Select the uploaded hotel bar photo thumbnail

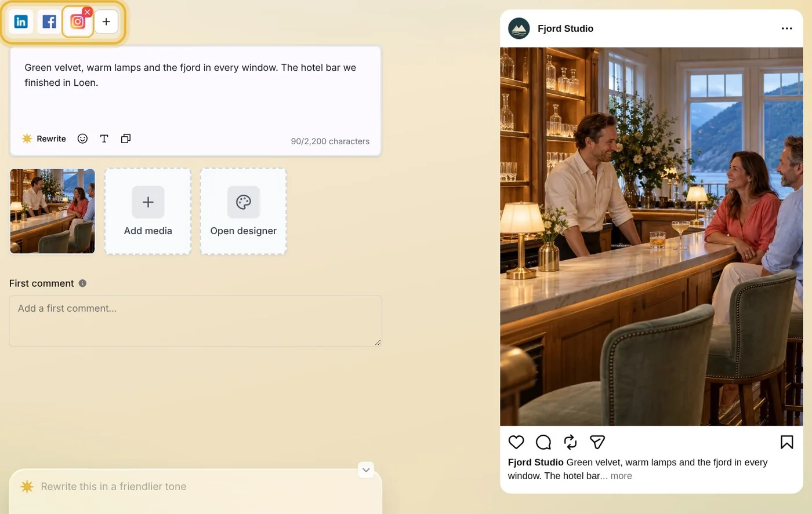(52, 212)
